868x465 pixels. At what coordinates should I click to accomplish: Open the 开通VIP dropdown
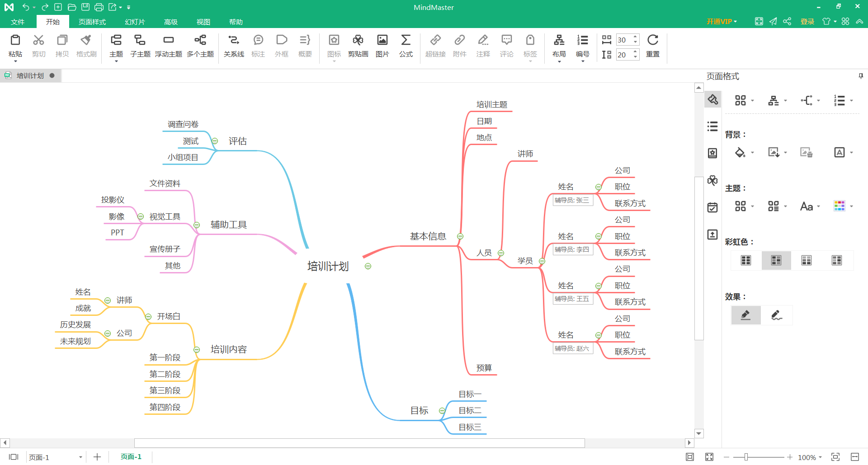[722, 22]
